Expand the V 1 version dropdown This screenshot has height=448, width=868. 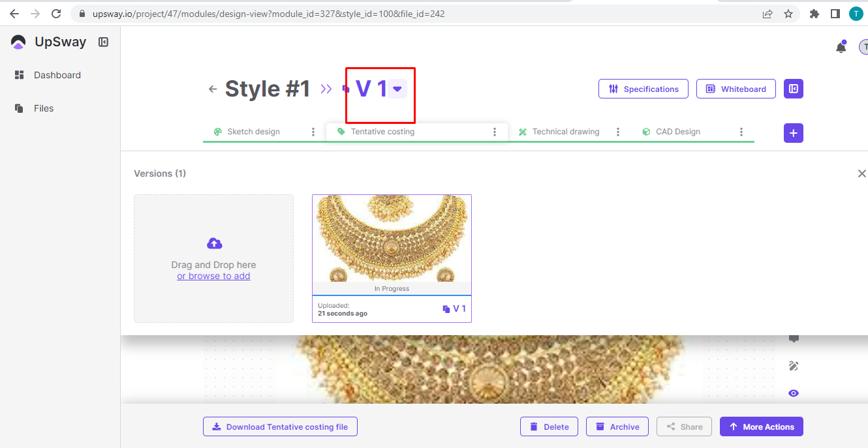[397, 89]
